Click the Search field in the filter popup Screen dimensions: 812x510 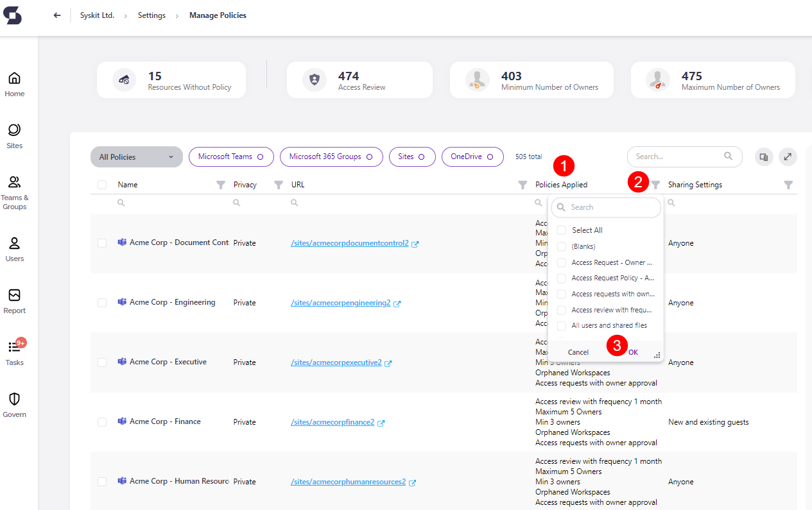(x=605, y=207)
